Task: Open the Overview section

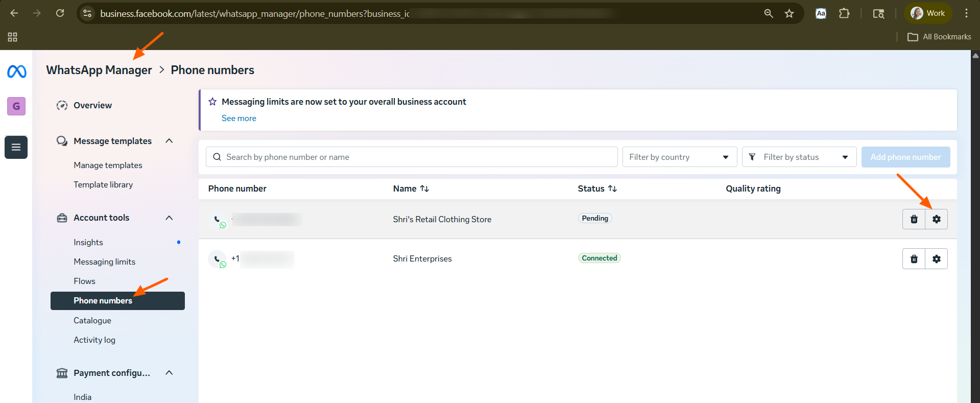Action: point(92,105)
